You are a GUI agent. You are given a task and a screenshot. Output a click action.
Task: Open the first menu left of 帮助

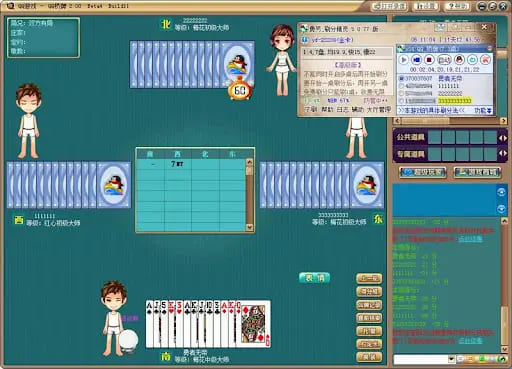[x=310, y=109]
